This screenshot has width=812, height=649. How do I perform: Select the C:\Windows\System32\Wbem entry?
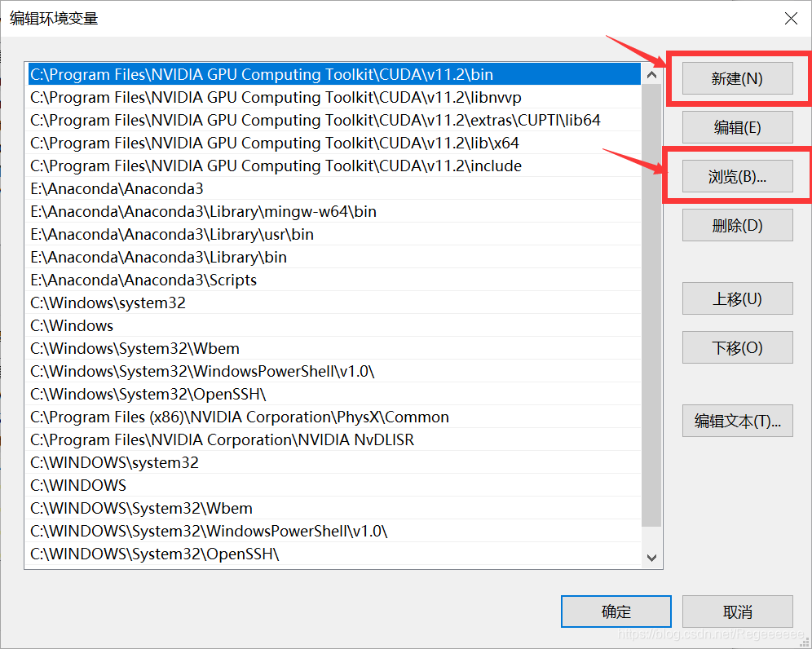click(x=334, y=347)
